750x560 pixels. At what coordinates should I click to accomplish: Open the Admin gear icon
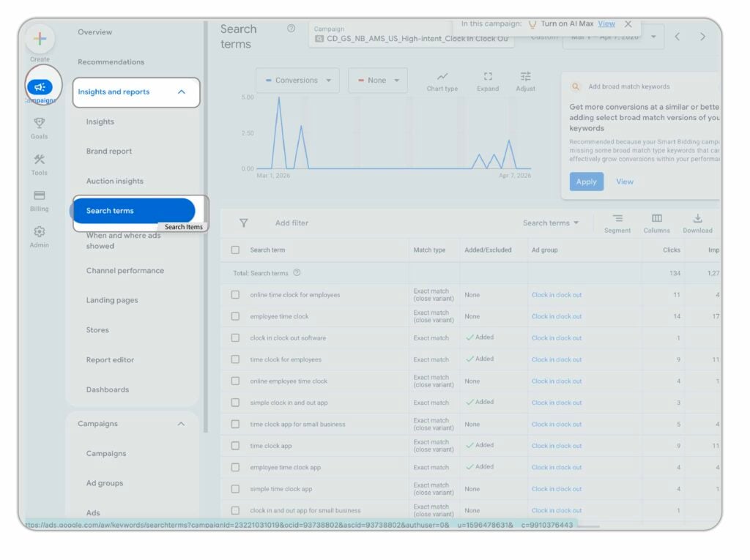(40, 231)
